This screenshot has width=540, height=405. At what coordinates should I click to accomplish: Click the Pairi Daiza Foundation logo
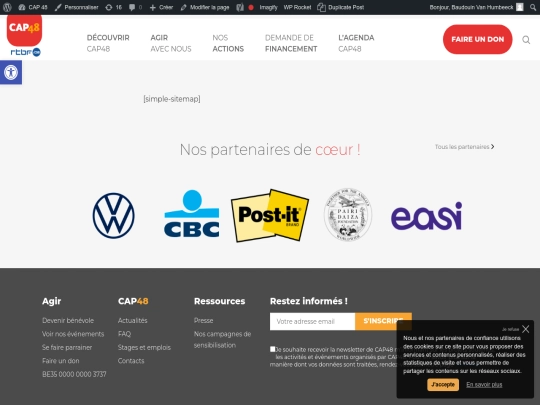(348, 214)
